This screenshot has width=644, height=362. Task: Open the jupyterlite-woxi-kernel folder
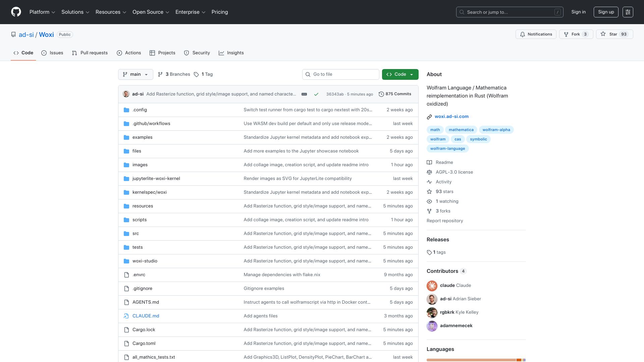(156, 179)
